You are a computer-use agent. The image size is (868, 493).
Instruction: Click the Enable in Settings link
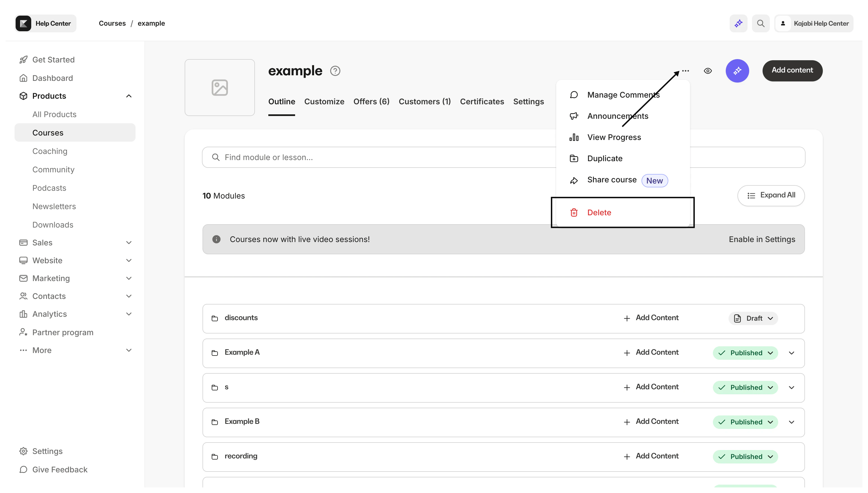pyautogui.click(x=762, y=239)
